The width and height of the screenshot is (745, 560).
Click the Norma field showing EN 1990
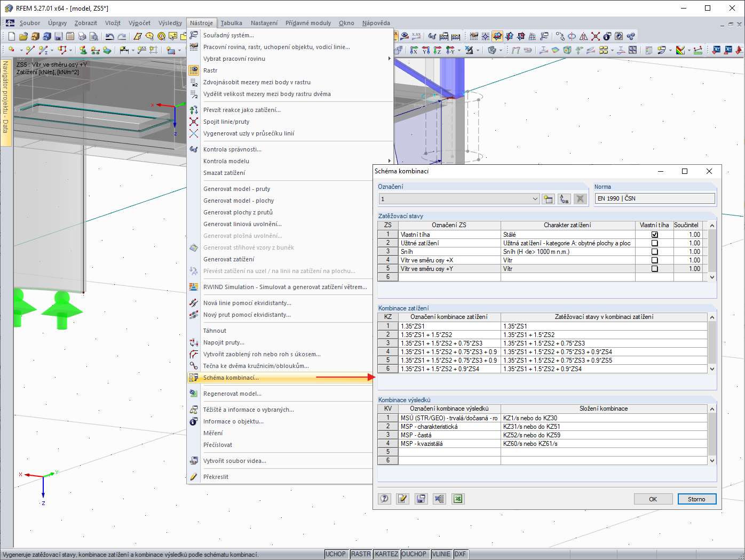tap(654, 198)
